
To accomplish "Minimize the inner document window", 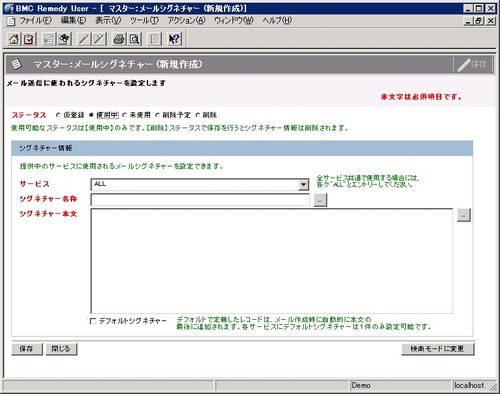I will click(469, 21).
